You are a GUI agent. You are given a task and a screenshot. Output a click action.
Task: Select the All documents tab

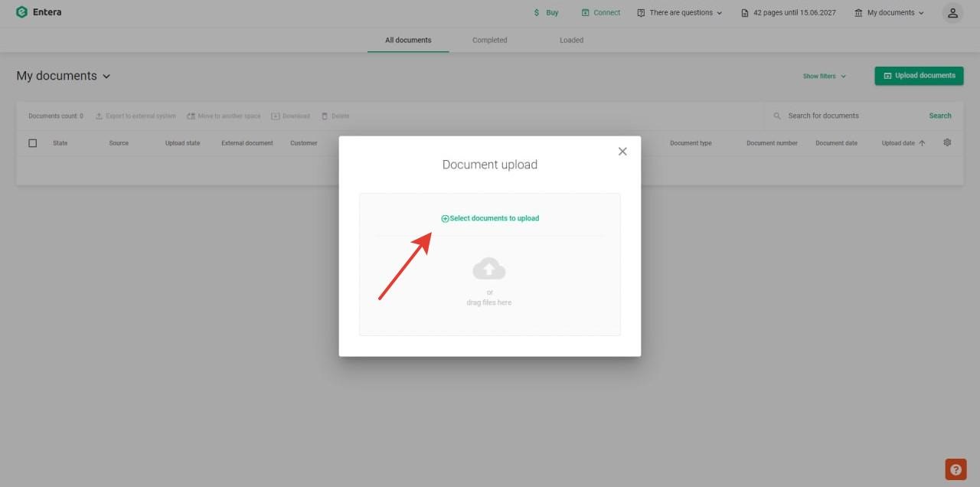(408, 41)
